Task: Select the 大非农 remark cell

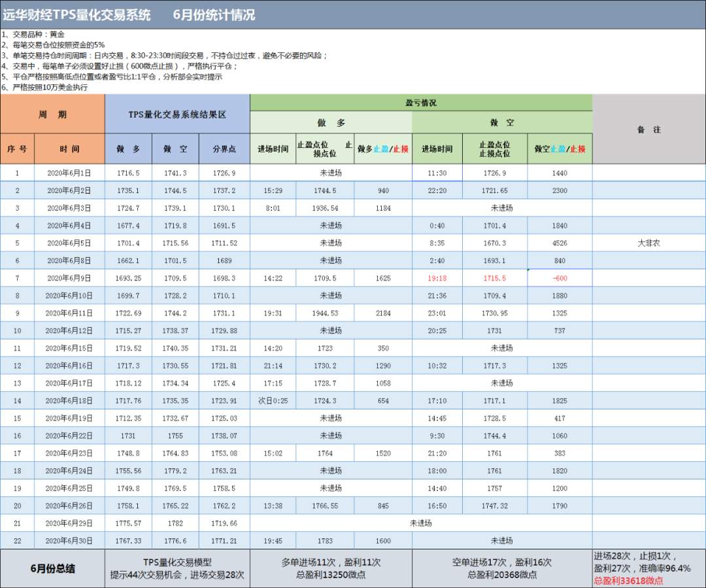Action: pyautogui.click(x=649, y=243)
